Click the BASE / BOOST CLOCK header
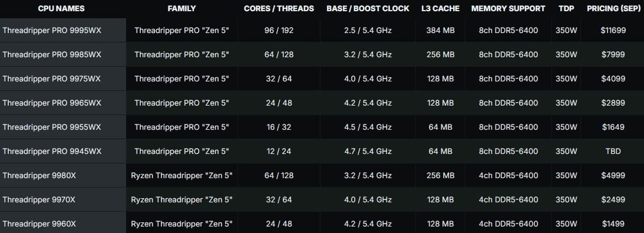The height and width of the screenshot is (233, 644). [x=368, y=9]
